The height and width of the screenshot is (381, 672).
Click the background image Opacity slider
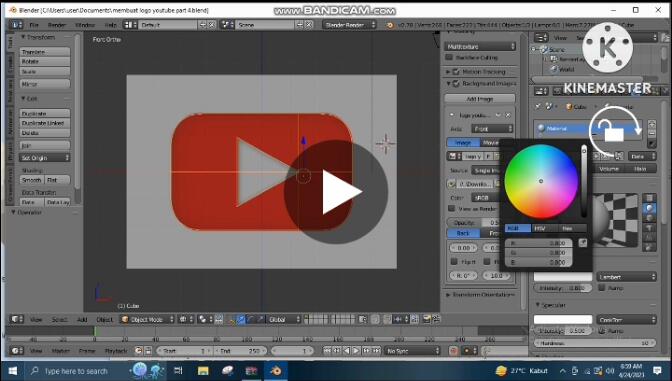474,222
